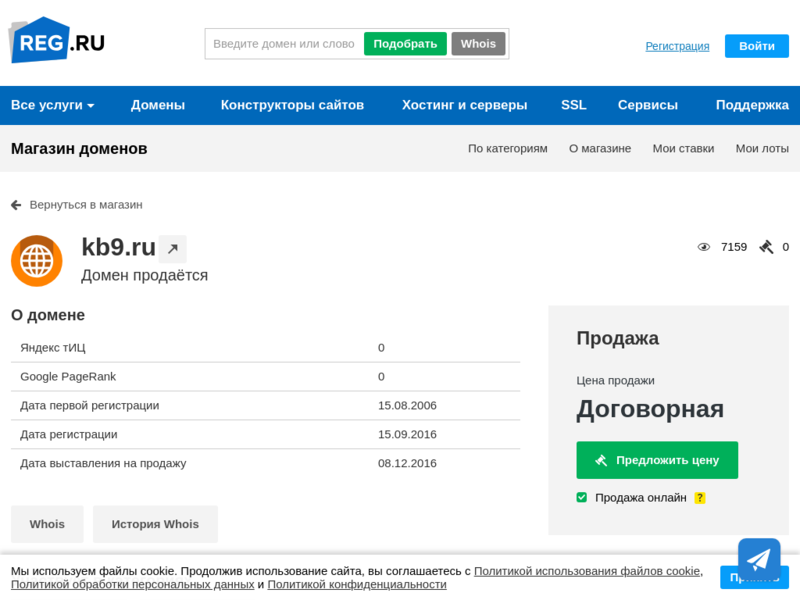The image size is (800, 600).
Task: Click the REG.RU logo
Action: point(57,41)
